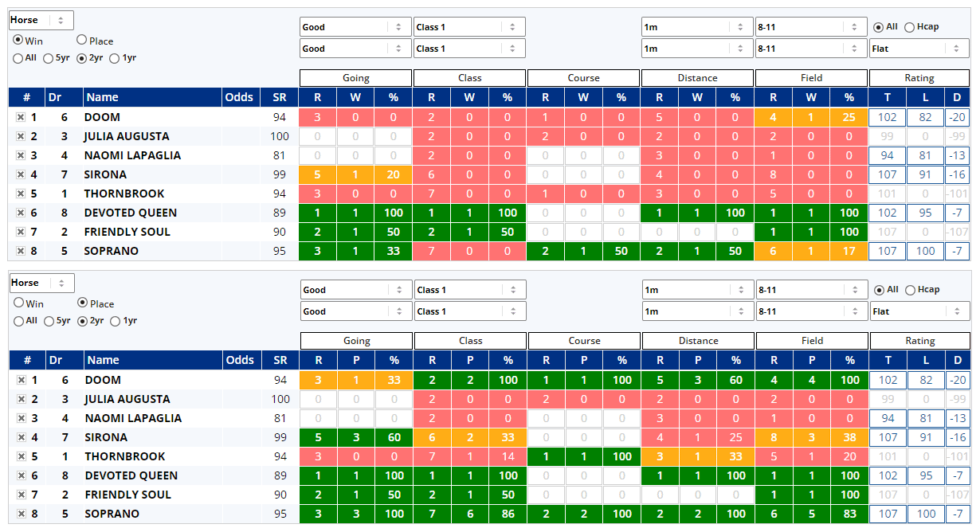
Task: Remove JULIA AUGUSTA row in the Place table
Action: (x=21, y=399)
